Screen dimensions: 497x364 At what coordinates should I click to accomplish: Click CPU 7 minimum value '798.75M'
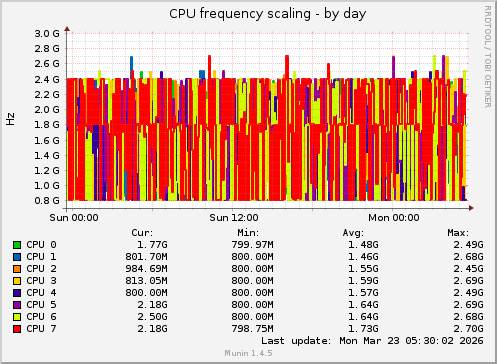(x=252, y=329)
